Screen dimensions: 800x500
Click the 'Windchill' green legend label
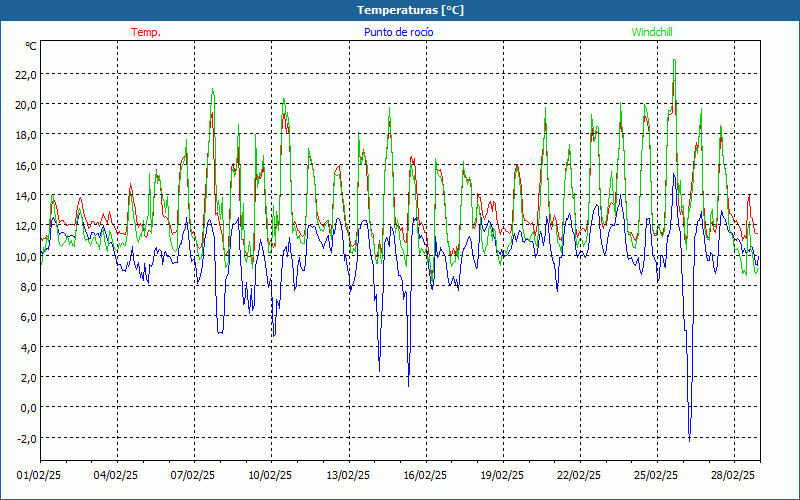point(652,32)
